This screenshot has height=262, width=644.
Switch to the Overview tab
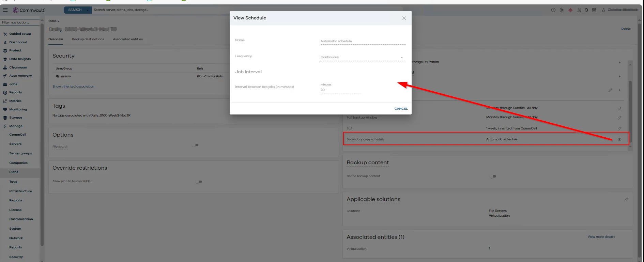tap(56, 39)
